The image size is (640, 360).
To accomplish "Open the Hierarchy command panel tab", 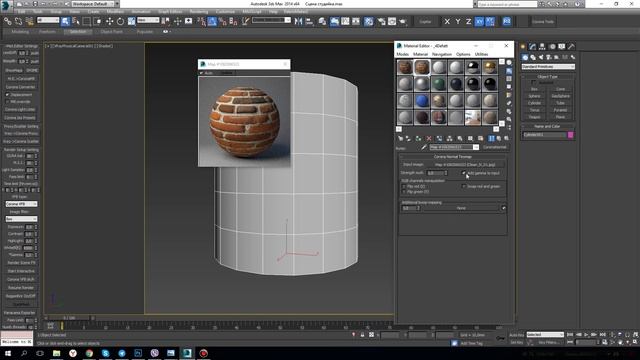I will [x=542, y=47].
